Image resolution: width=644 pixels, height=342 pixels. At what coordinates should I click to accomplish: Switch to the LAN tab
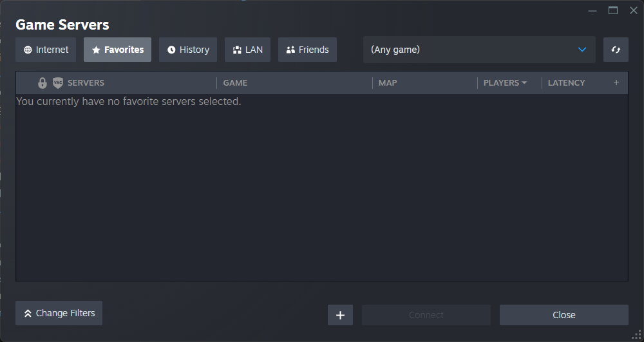248,50
